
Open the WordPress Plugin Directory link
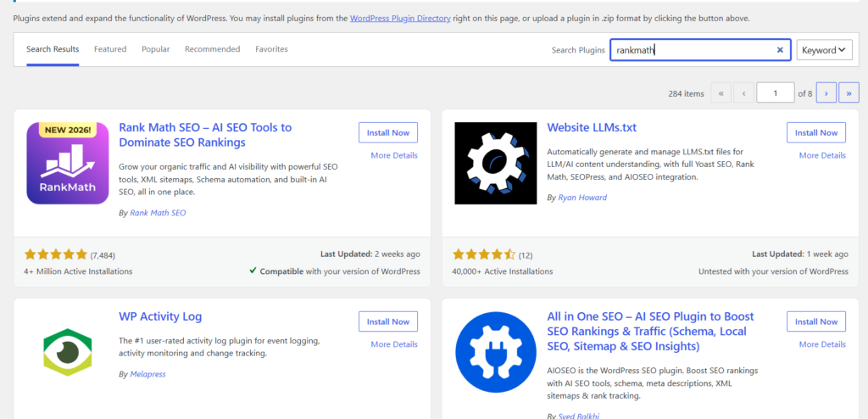pyautogui.click(x=400, y=19)
